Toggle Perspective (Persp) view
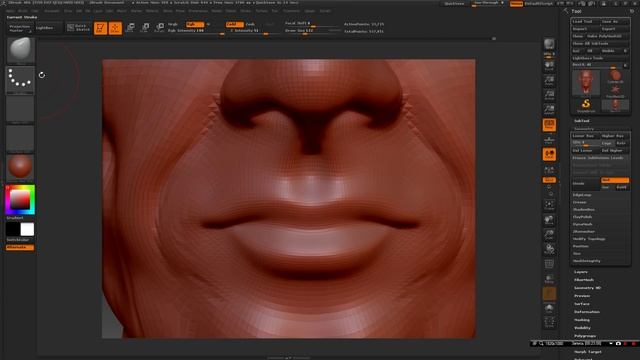The width and height of the screenshot is (640, 360). coord(549,125)
